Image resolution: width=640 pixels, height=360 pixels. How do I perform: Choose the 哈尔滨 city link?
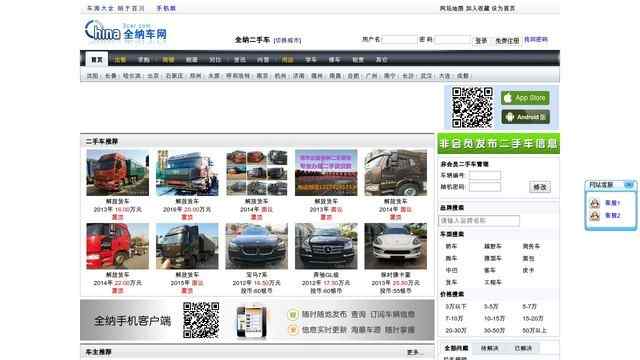pyautogui.click(x=132, y=76)
